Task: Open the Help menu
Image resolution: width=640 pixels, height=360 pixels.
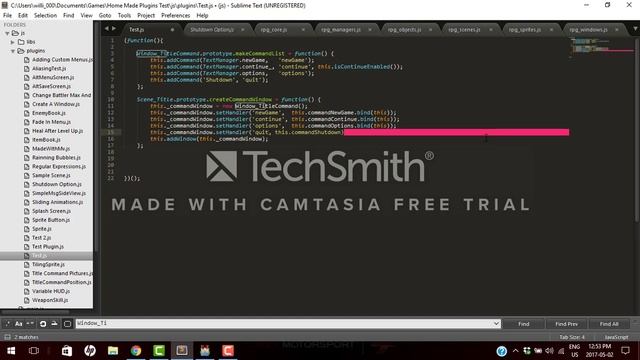Action: (x=202, y=16)
